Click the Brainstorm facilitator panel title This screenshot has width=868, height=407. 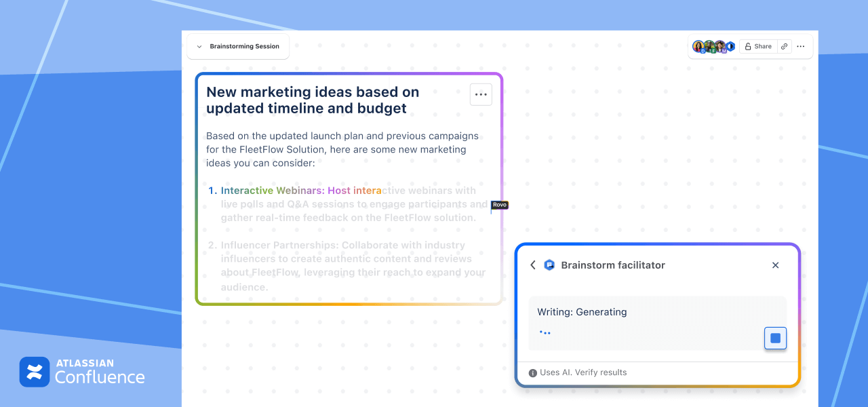[613, 265]
